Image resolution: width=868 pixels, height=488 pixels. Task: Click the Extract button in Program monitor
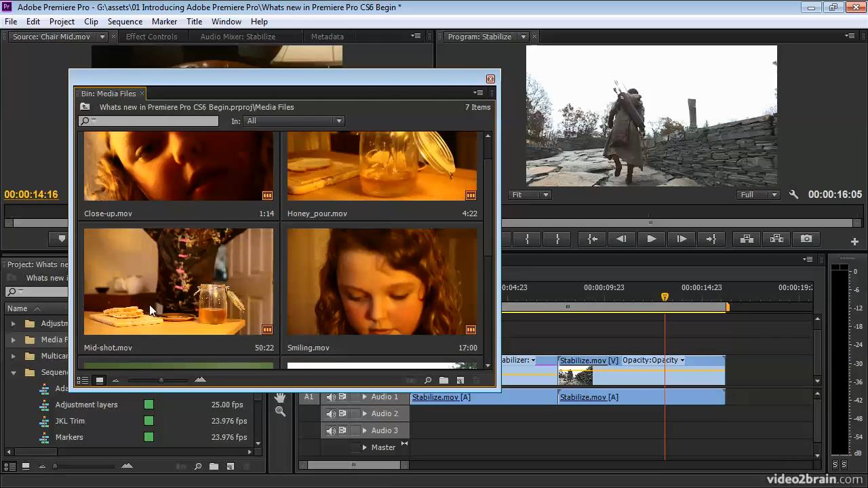click(x=776, y=239)
